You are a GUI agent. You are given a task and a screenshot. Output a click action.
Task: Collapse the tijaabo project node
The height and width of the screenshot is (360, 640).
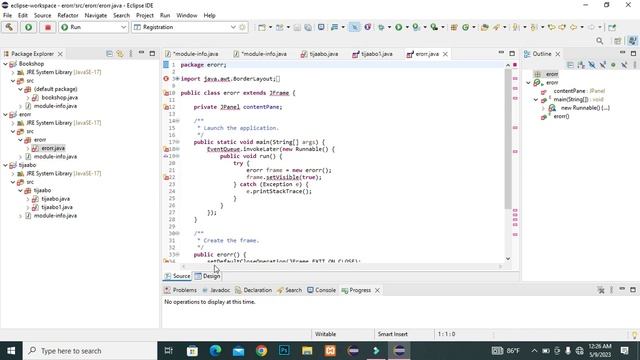pos(5,165)
